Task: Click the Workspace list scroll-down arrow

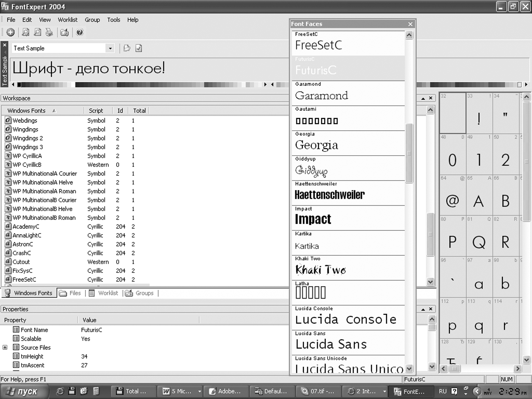Action: (430, 282)
